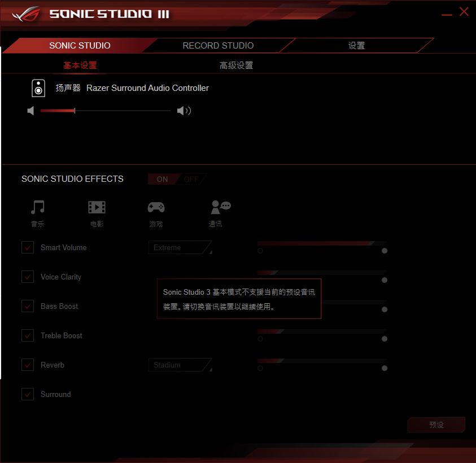Uncheck the Bass Boost checkbox

click(28, 306)
